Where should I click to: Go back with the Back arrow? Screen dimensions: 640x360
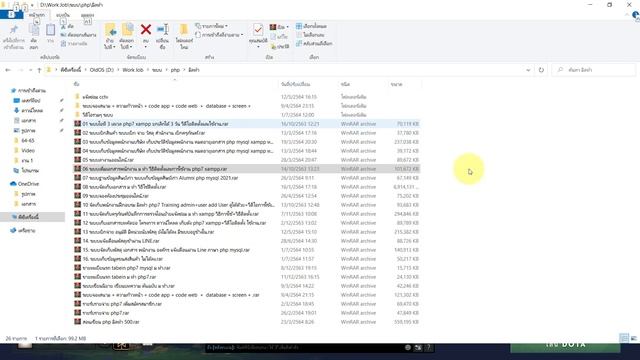tap(8, 70)
